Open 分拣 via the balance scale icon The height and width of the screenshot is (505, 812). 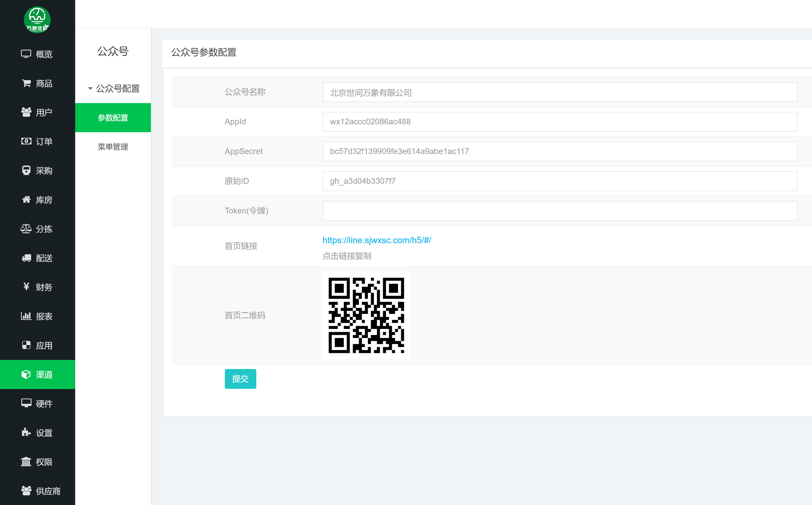click(x=26, y=228)
